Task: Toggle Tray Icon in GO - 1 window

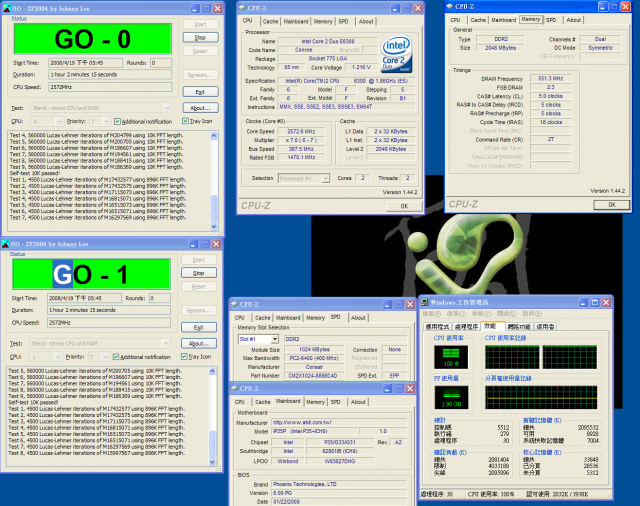Action: point(184,356)
